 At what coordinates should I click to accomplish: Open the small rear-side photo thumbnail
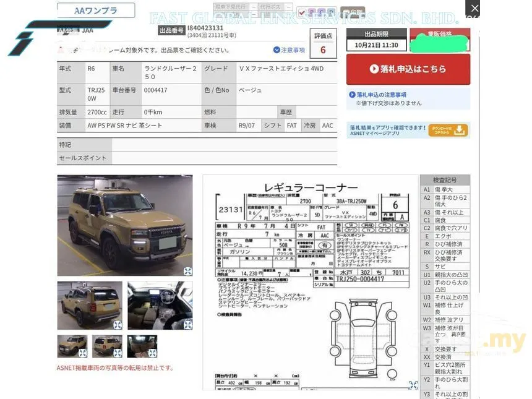[107, 346]
